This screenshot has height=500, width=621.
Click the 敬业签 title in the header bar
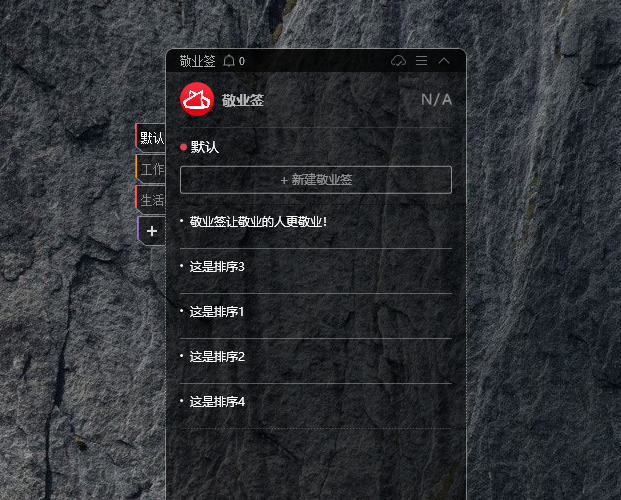(x=197, y=61)
